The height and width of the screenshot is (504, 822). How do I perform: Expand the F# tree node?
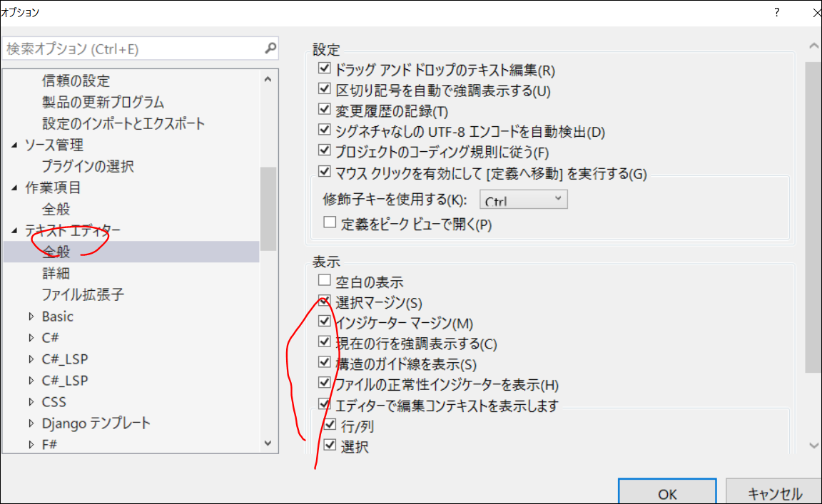point(31,445)
